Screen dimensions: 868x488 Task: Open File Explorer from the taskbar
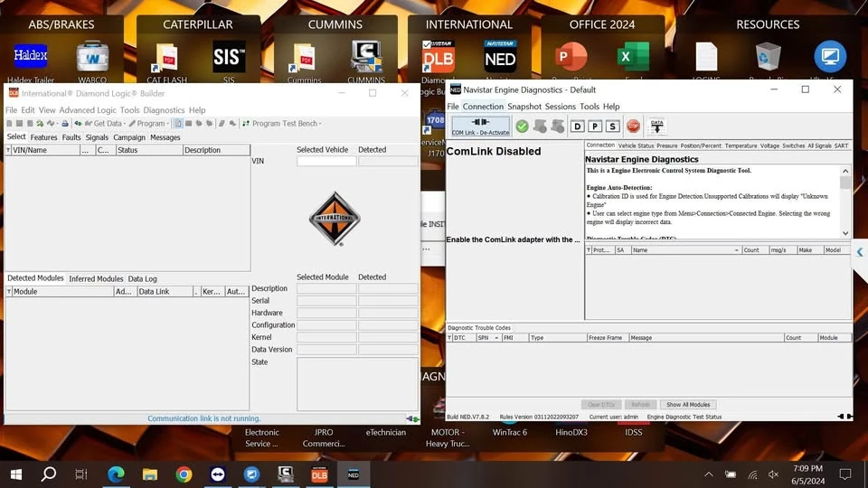150,474
